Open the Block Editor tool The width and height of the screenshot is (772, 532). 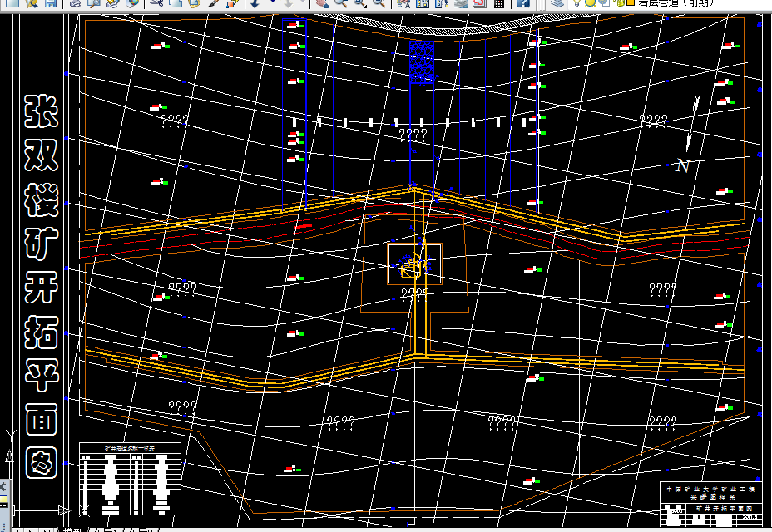(232, 3)
